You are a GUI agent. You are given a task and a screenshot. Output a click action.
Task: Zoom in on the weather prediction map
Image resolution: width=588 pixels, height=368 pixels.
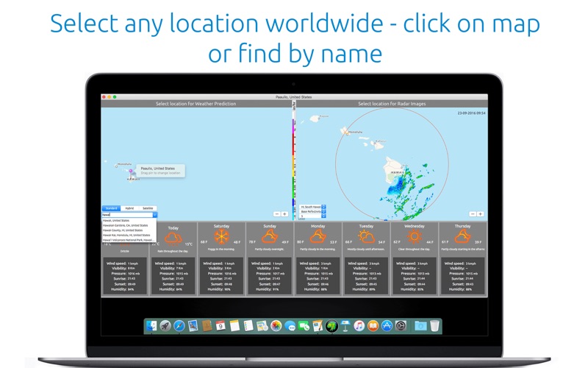click(x=284, y=213)
